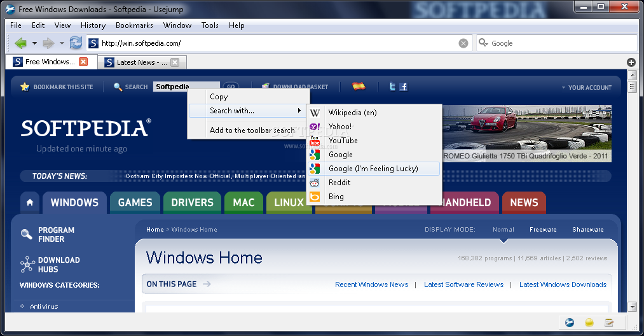Click the scrollbar down arrow
The width and height of the screenshot is (644, 336).
[633, 307]
